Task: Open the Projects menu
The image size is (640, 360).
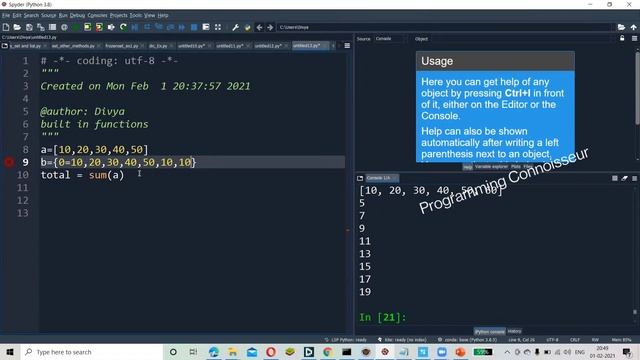Action: [118, 15]
